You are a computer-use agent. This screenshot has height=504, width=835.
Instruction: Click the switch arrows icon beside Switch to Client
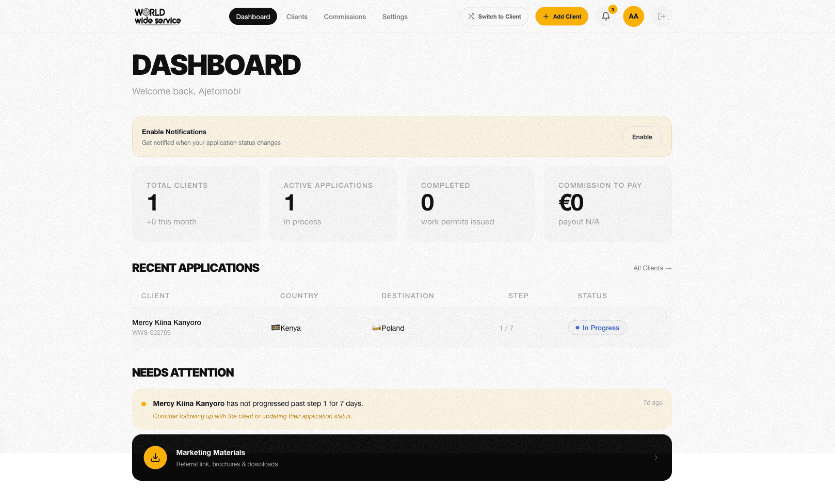coord(471,16)
